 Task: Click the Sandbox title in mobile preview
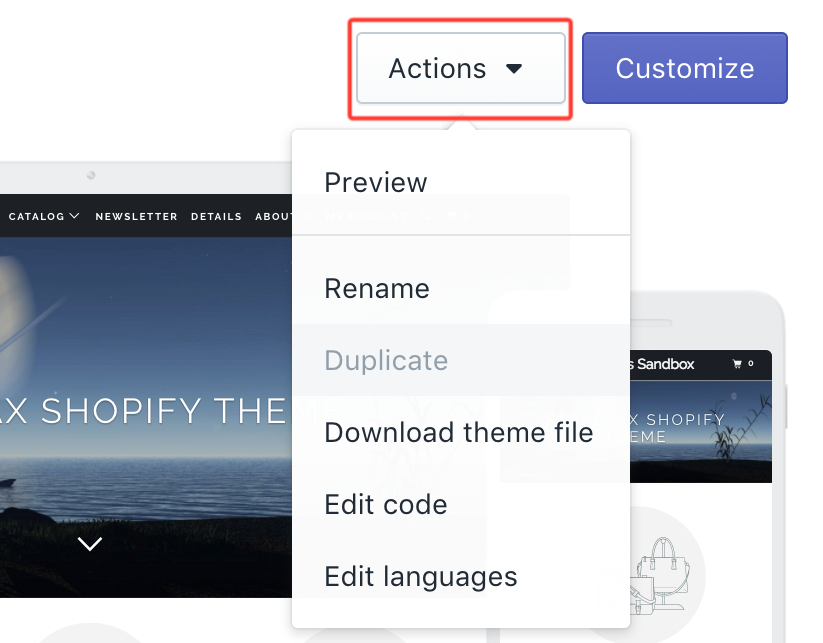pos(664,364)
